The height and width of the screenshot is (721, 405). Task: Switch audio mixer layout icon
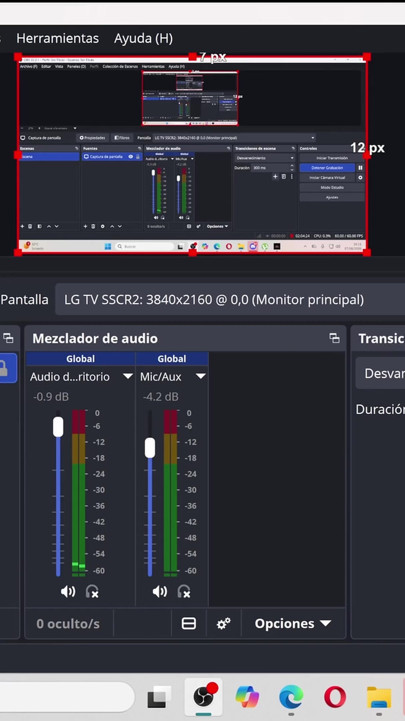[x=189, y=624]
